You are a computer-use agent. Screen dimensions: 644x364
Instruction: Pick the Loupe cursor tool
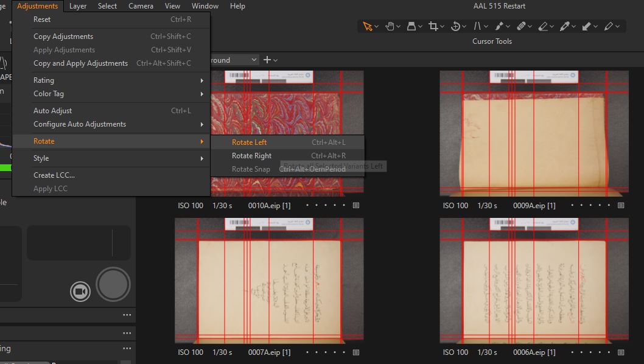(411, 26)
